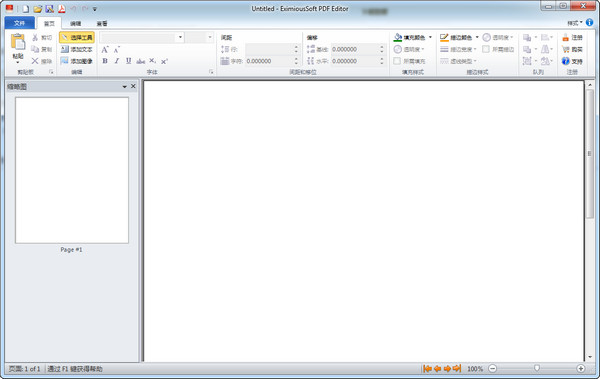Toggle Bold formatting
This screenshot has width=600, height=379.
click(105, 61)
